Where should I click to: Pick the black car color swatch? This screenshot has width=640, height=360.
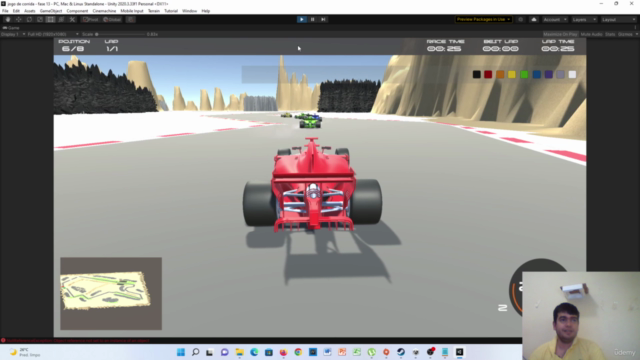[x=476, y=74]
